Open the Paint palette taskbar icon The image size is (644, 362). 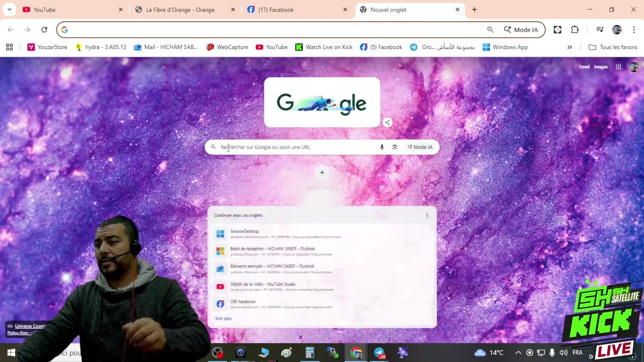point(287,353)
